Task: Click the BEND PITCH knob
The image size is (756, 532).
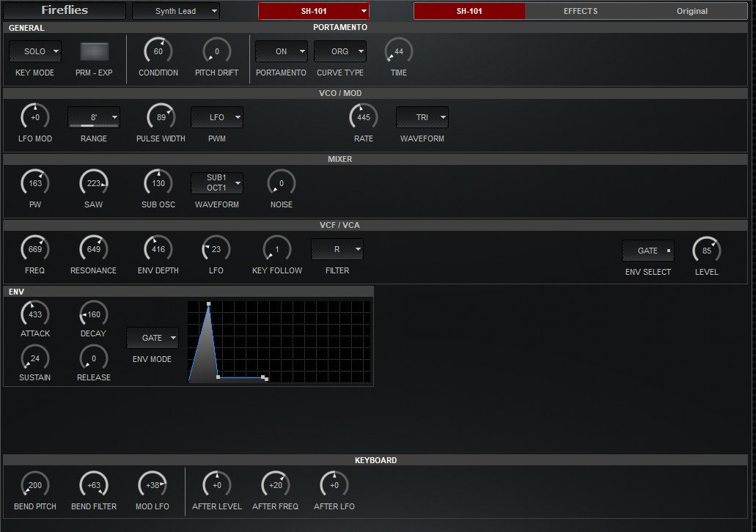Action: (x=35, y=485)
